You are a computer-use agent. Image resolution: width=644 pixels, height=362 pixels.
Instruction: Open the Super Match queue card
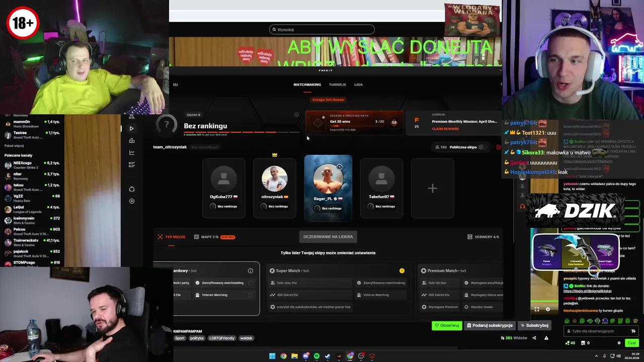click(338, 289)
